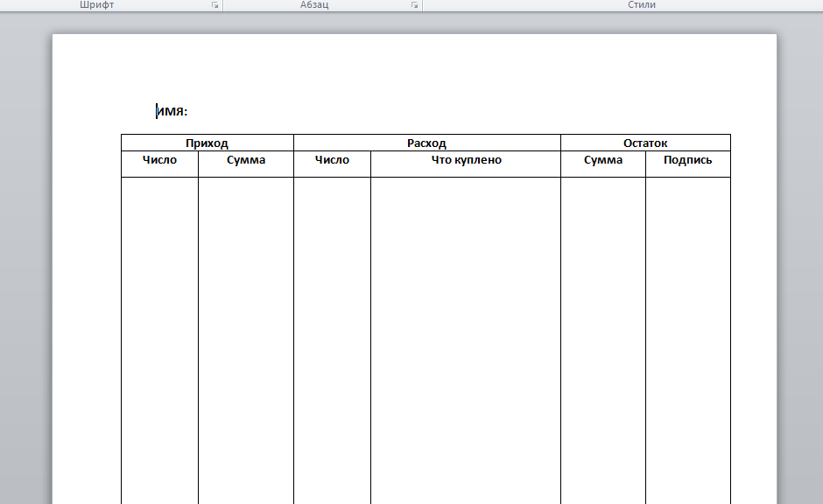The image size is (823, 504).
Task: Place cursor in empty cell below Что куплено
Action: tap(466, 332)
